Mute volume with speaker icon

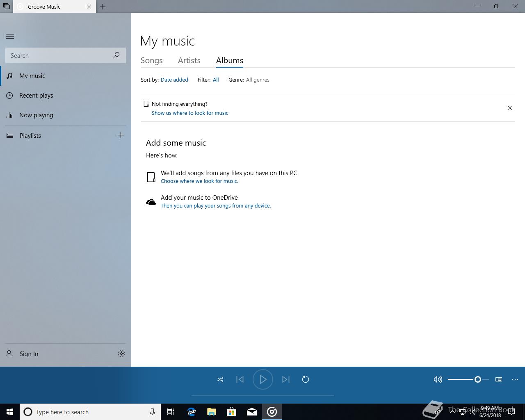coord(438,379)
